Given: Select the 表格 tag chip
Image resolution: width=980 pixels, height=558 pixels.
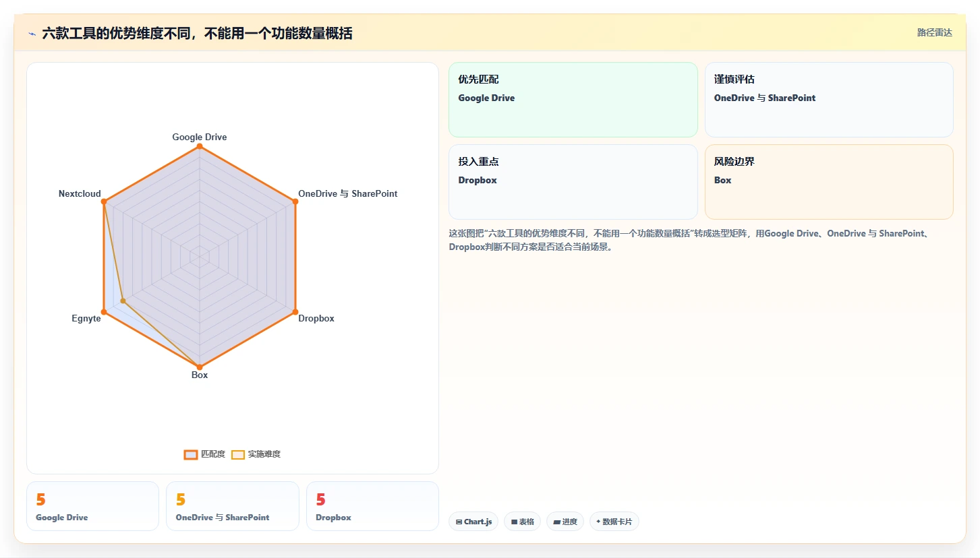Looking at the screenshot, I should 522,522.
